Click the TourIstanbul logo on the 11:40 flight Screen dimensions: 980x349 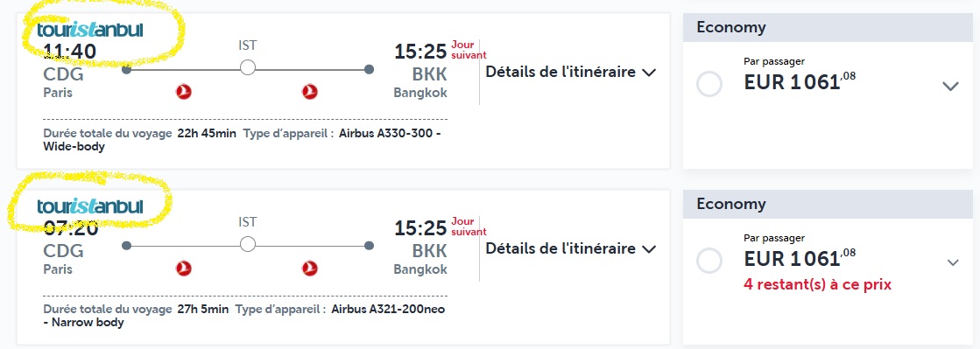[90, 30]
